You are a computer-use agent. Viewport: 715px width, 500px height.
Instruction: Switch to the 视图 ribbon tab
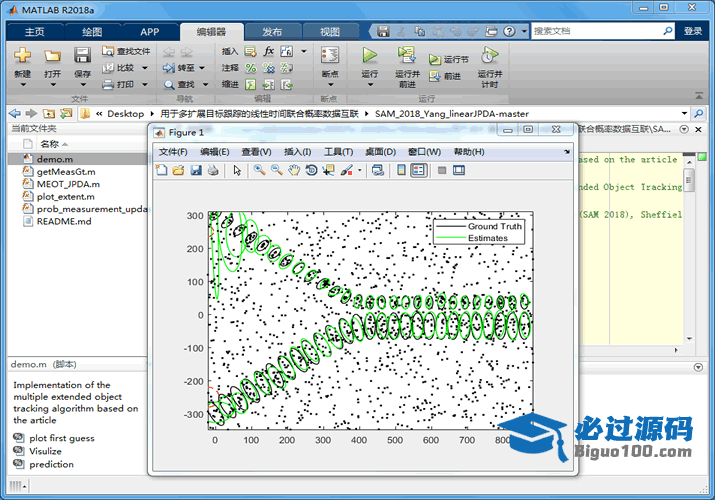pos(330,32)
